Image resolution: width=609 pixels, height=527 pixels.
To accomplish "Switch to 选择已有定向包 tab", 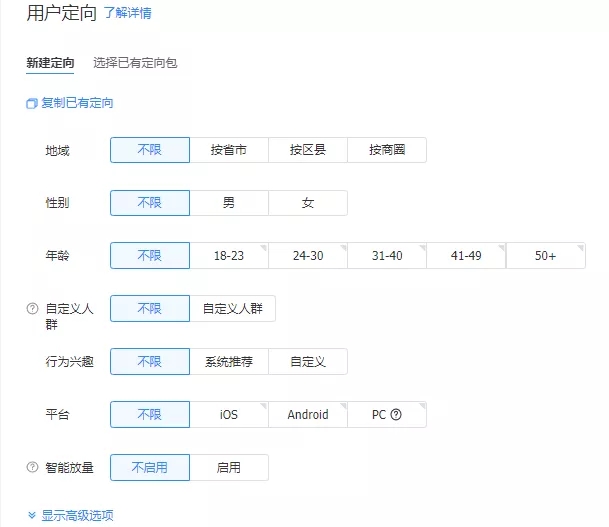I will 135,63.
